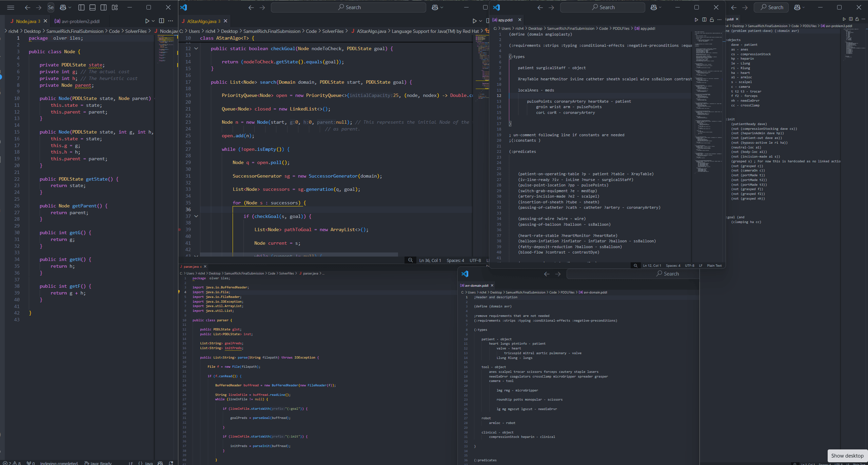Close the apy.pddl tab
Viewport: 868px width, 465px height.
pos(520,20)
